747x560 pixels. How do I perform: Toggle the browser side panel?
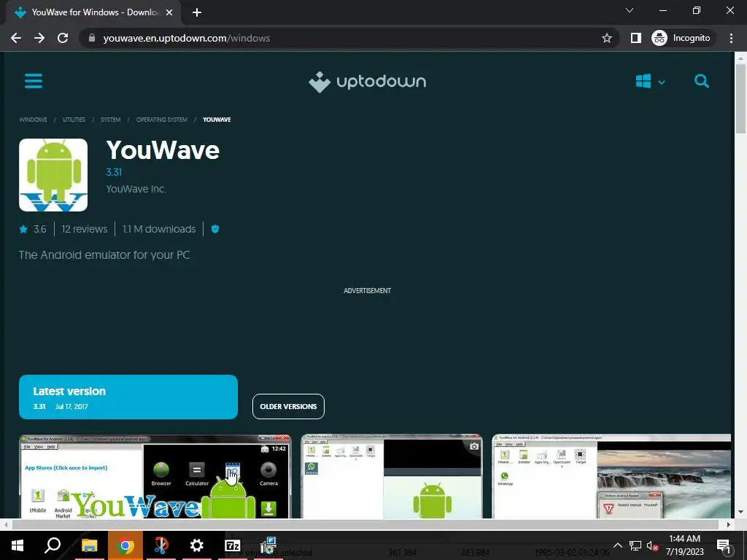[x=636, y=38]
